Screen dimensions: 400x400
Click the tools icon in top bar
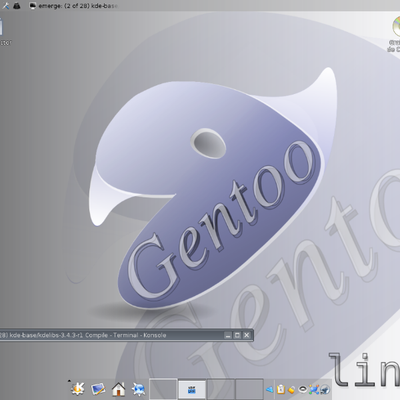(x=5, y=6)
